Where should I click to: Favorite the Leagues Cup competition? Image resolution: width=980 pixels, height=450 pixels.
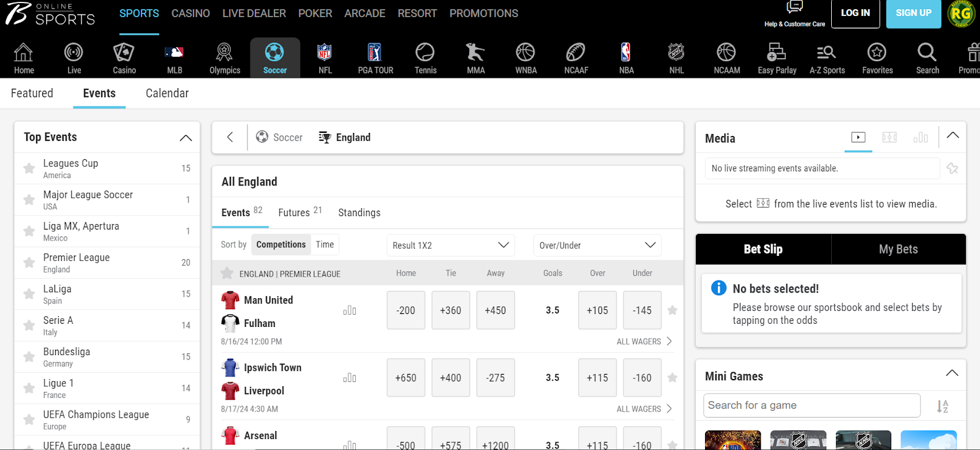(x=29, y=168)
